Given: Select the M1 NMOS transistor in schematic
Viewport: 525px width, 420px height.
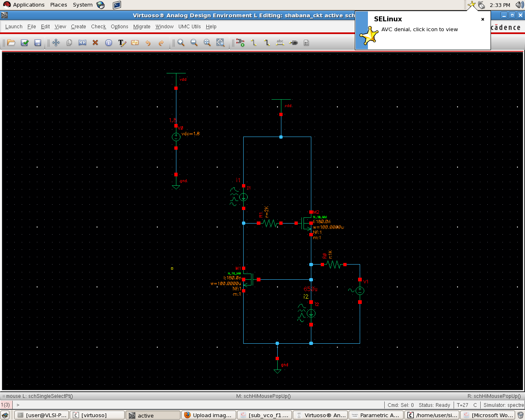Looking at the screenshot, I should (249, 280).
